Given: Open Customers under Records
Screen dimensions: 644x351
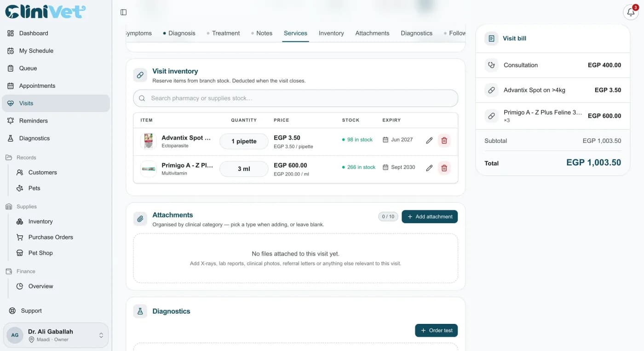Looking at the screenshot, I should click(x=60, y=172).
